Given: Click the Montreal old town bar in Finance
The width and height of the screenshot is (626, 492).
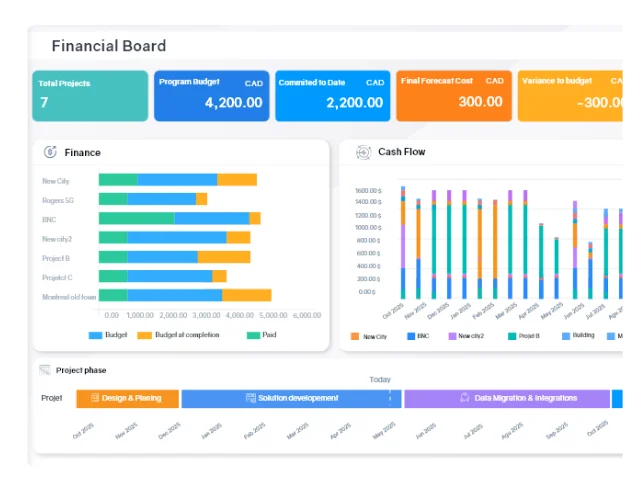Looking at the screenshot, I should (x=185, y=295).
